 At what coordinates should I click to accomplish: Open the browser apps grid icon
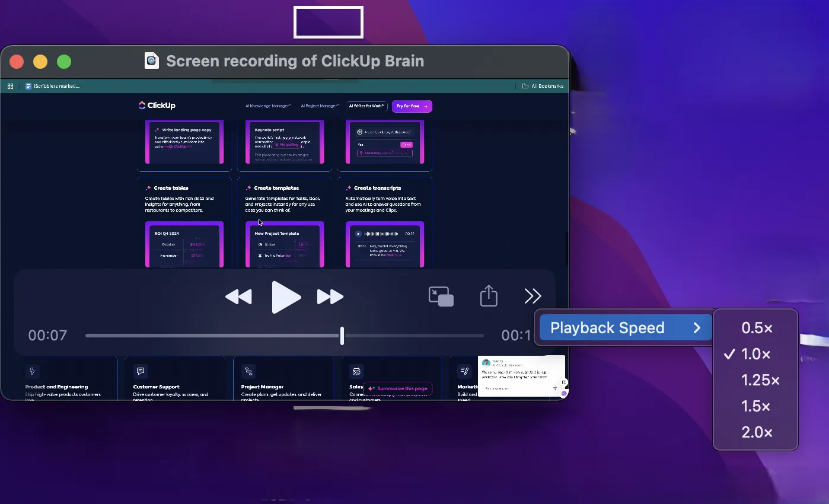(10, 86)
